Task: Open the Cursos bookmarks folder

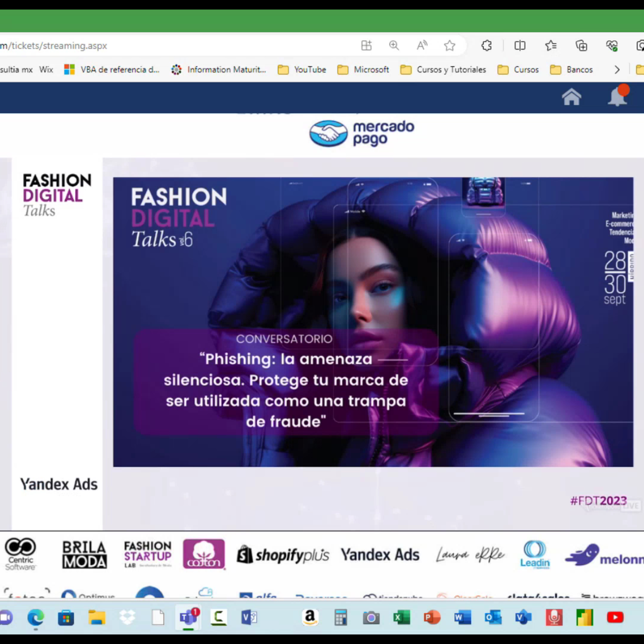Action: click(x=518, y=70)
